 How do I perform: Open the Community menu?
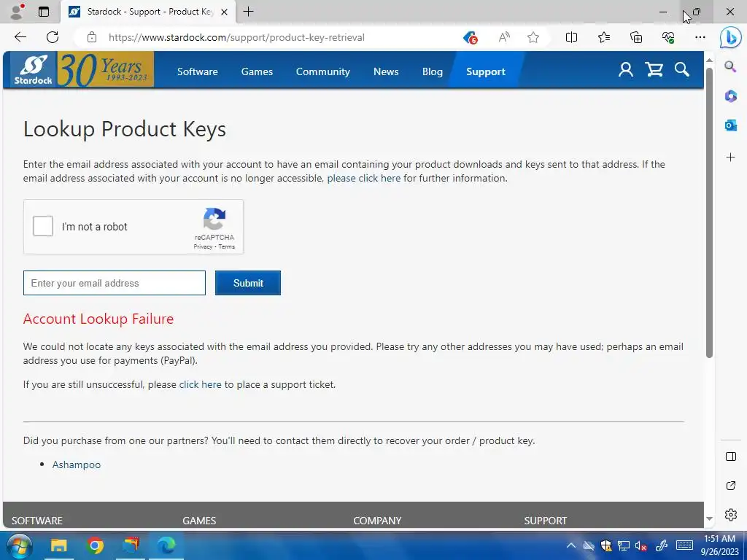pyautogui.click(x=323, y=71)
